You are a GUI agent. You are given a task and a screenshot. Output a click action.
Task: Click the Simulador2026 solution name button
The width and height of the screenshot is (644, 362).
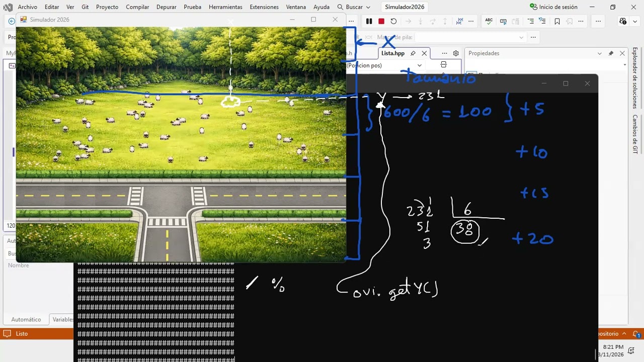(x=405, y=7)
